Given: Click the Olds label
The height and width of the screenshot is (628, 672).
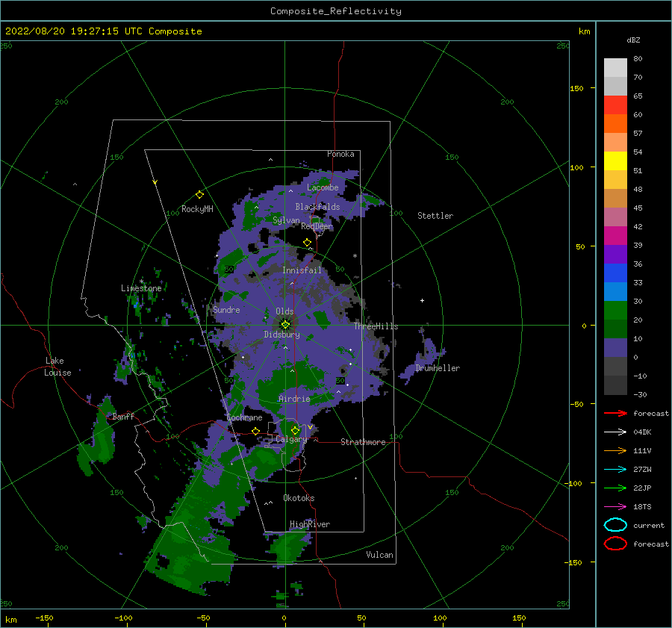Looking at the screenshot, I should (284, 311).
